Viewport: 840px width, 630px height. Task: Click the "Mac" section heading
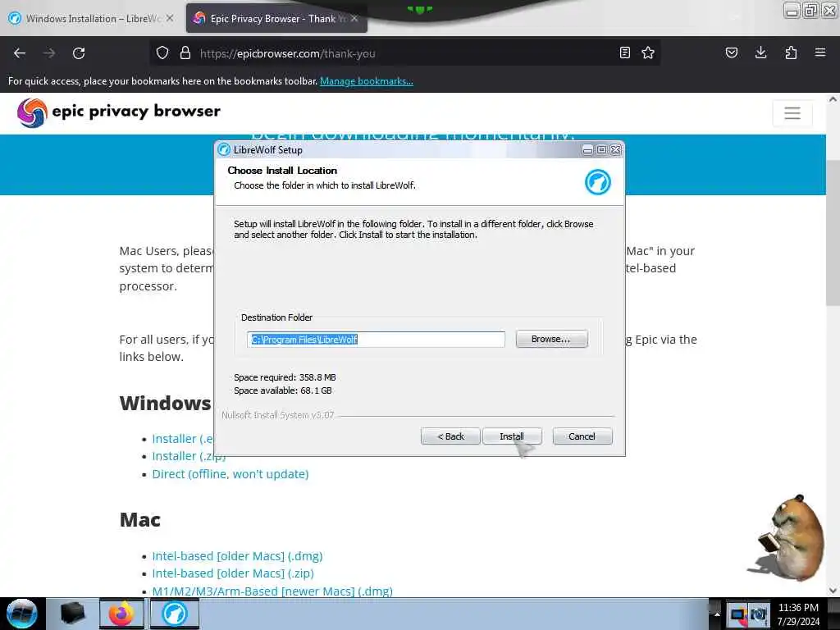[x=139, y=519]
